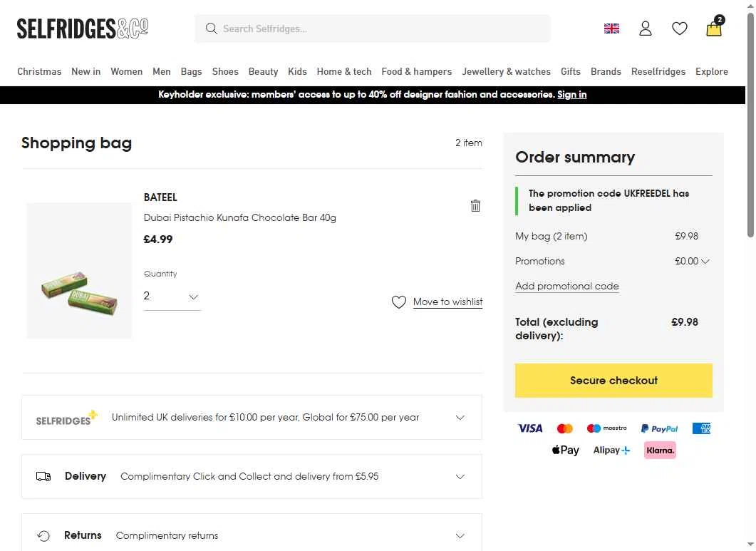Click the Maestro payment logo

pos(606,428)
